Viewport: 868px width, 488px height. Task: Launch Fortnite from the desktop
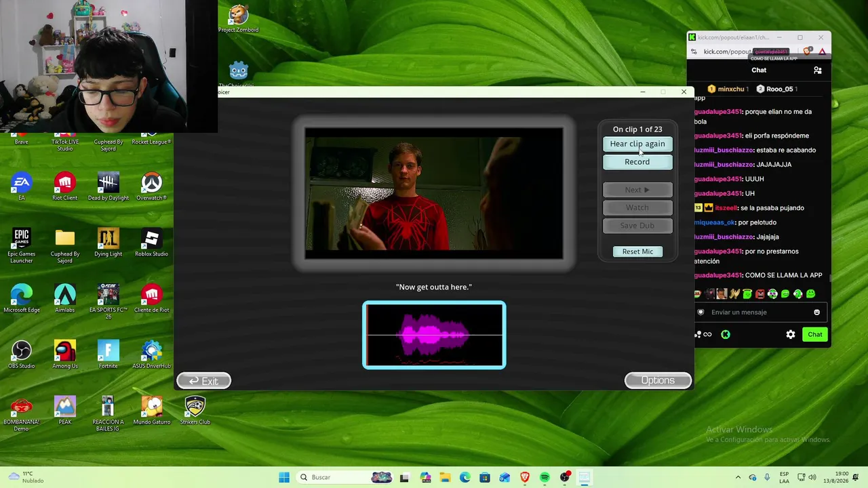click(108, 355)
